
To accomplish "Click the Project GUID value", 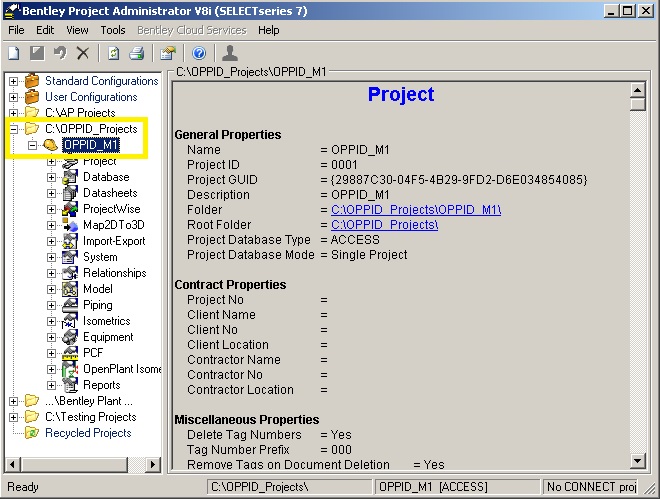I will (x=459, y=180).
